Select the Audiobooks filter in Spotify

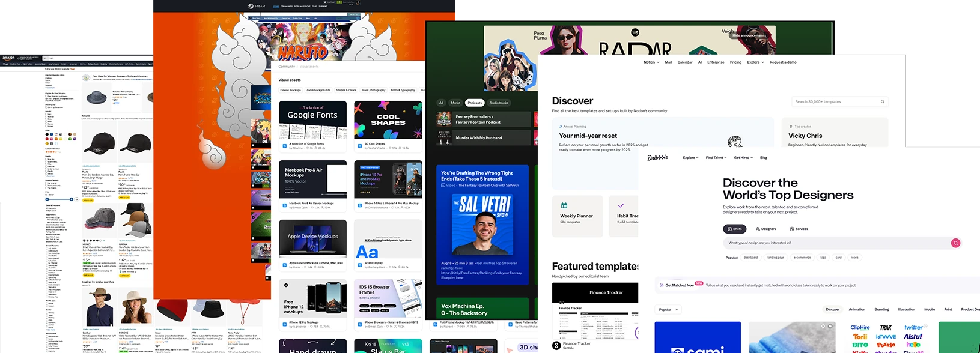[x=499, y=103]
